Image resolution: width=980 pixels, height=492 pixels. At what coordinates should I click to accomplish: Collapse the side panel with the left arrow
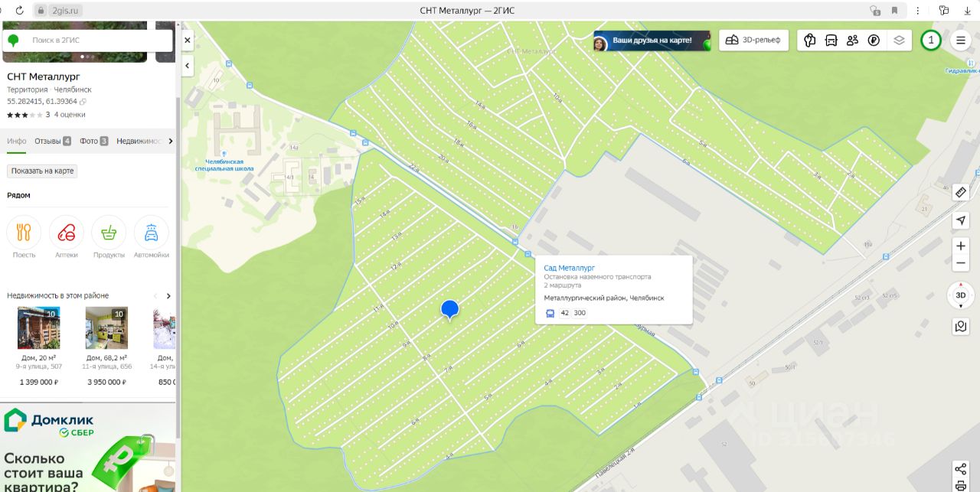188,67
